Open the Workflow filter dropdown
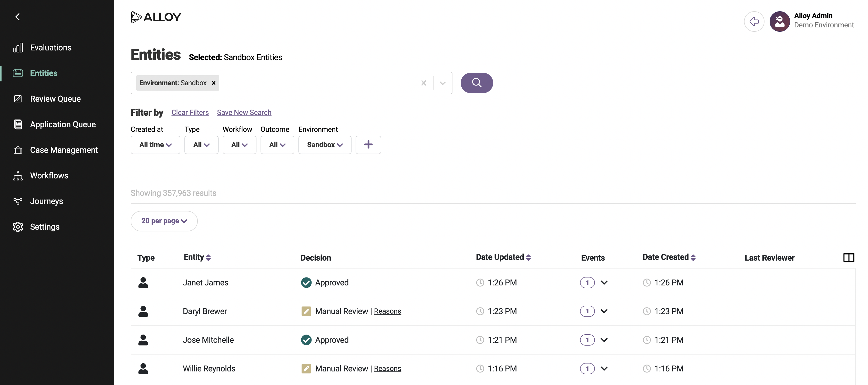The height and width of the screenshot is (385, 868). [239, 145]
